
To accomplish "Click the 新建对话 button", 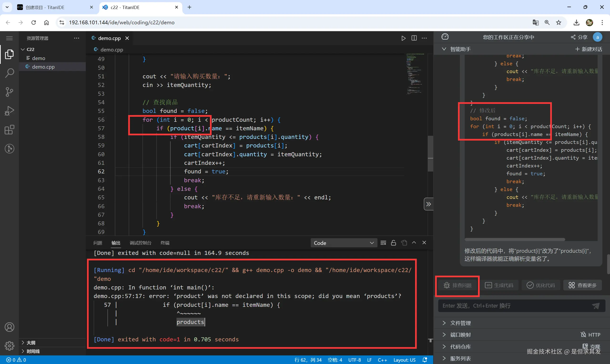I will 589,49.
